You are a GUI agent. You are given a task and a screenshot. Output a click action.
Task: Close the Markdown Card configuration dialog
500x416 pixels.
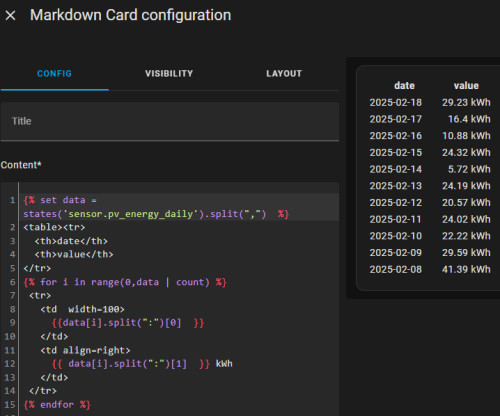point(10,15)
